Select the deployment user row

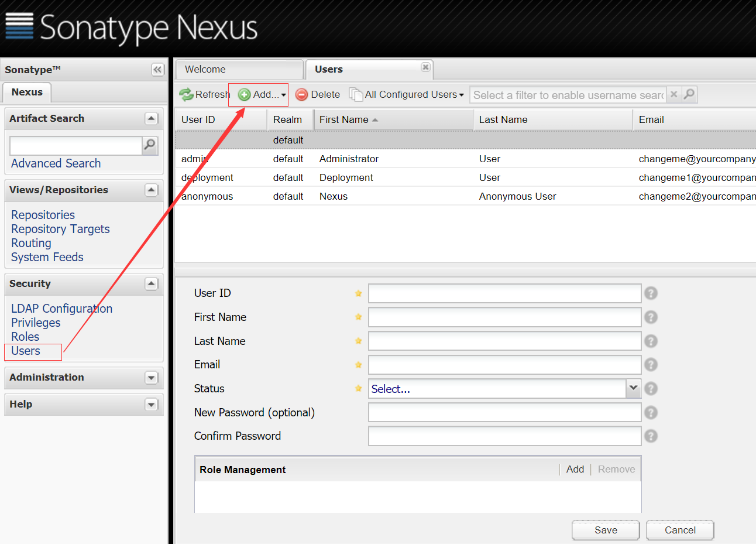click(465, 177)
